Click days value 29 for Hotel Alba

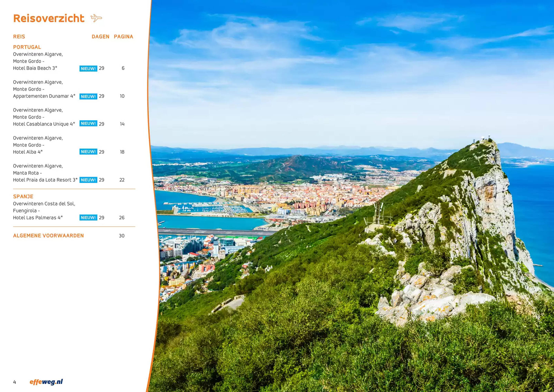pos(102,152)
